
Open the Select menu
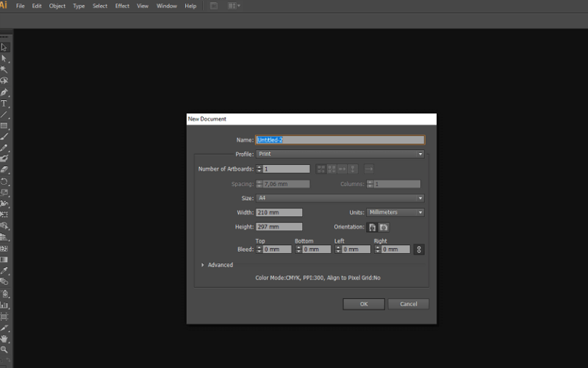pyautogui.click(x=100, y=6)
